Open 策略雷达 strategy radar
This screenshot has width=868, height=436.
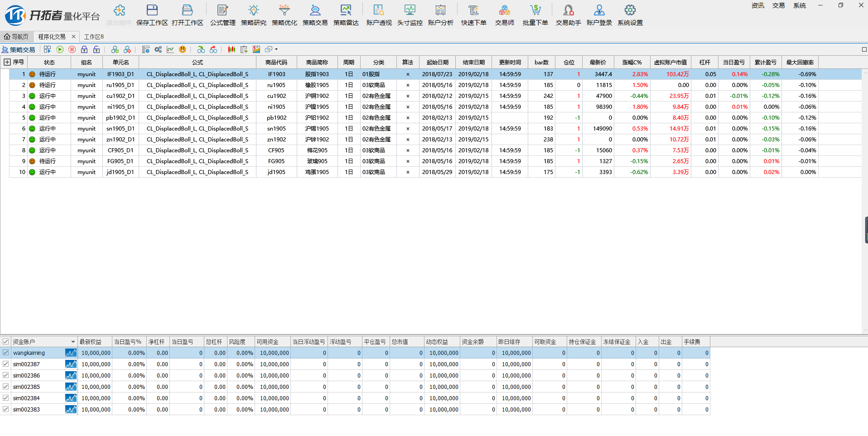346,15
